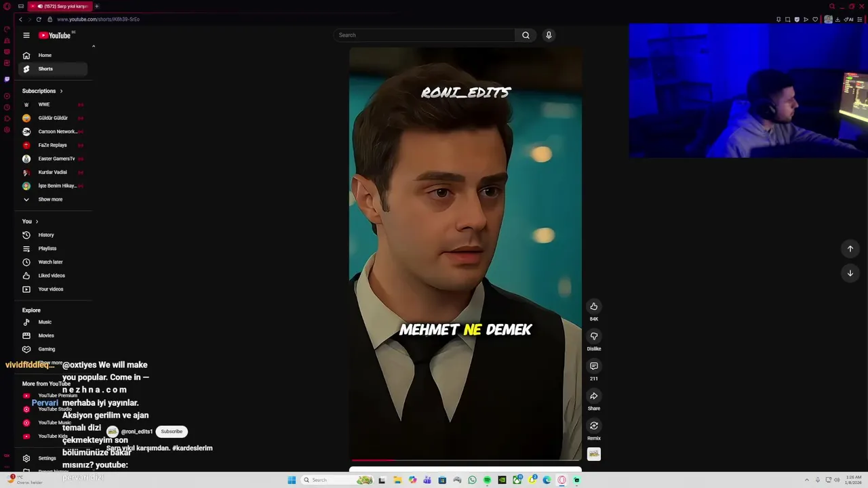Image resolution: width=868 pixels, height=488 pixels.
Task: Open YouTube Kids link
Action: tap(53, 436)
